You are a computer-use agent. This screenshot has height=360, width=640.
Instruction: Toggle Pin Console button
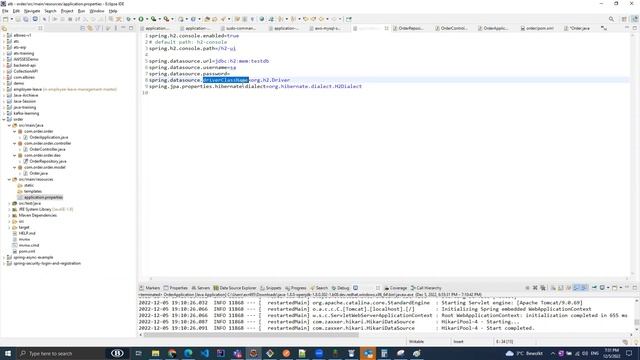(x=594, y=288)
